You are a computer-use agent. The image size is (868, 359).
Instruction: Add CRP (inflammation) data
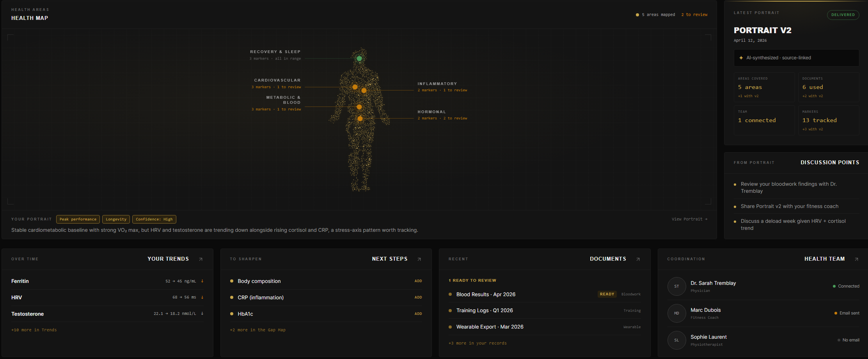pyautogui.click(x=418, y=297)
